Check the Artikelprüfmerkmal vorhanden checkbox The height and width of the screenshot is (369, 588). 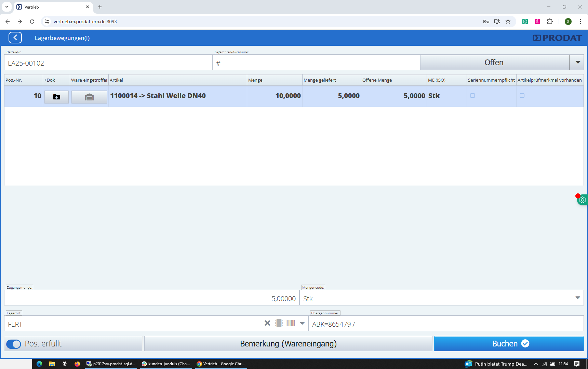point(522,96)
